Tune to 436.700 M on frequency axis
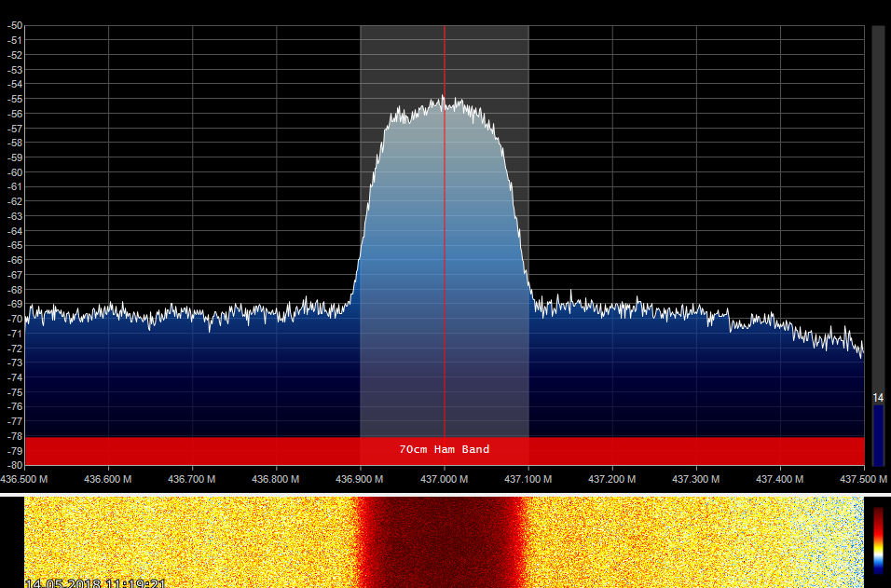This screenshot has width=891, height=588. (x=193, y=478)
